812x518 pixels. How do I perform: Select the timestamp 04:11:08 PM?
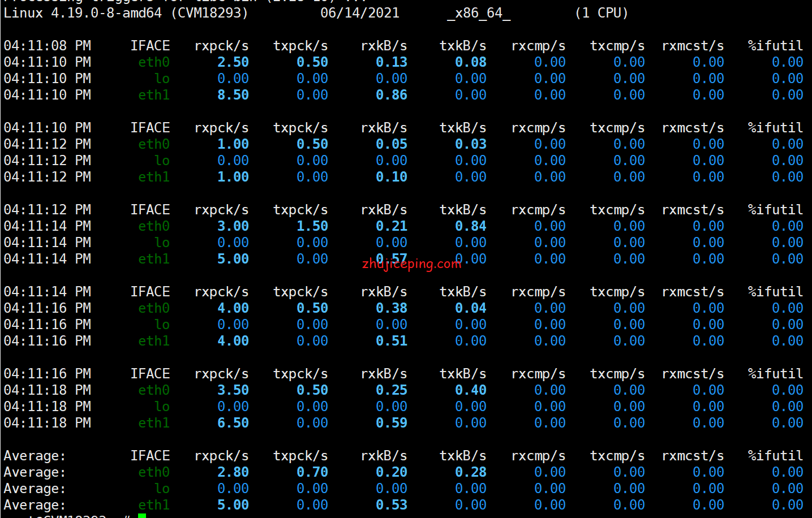[x=48, y=46]
